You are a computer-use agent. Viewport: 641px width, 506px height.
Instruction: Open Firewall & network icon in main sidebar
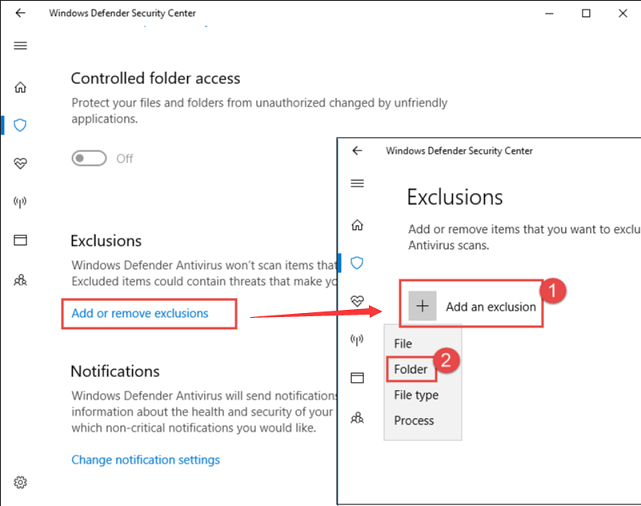click(x=20, y=202)
